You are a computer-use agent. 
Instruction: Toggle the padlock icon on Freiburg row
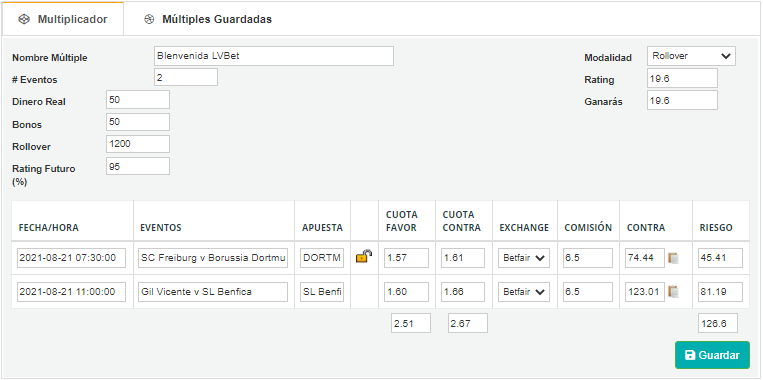click(364, 256)
